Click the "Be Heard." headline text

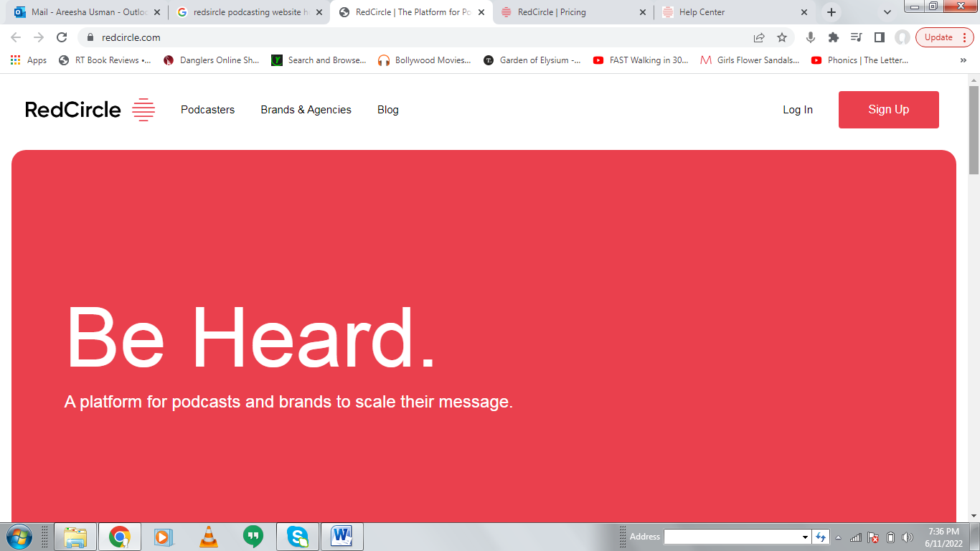click(251, 338)
